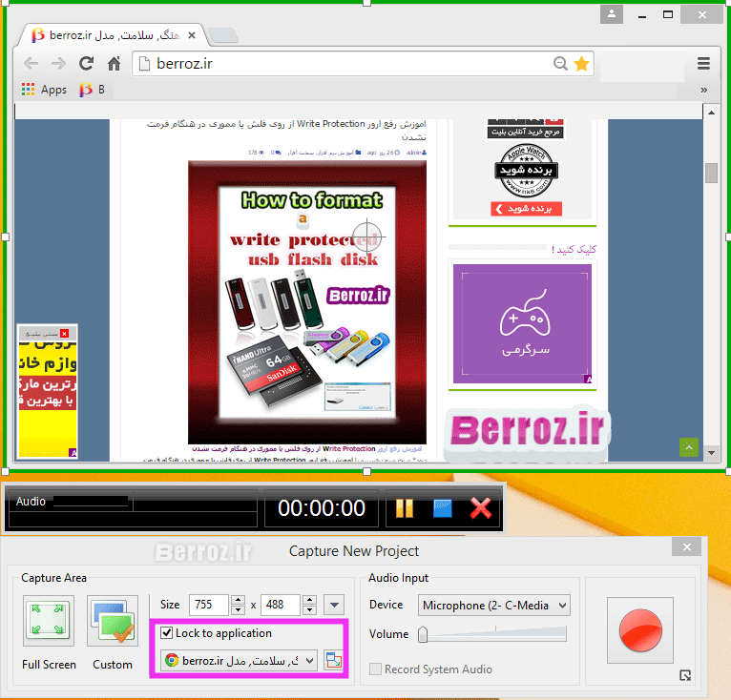Click the Chrome user profile icon
Image resolution: width=731 pixels, height=700 pixels.
click(612, 14)
